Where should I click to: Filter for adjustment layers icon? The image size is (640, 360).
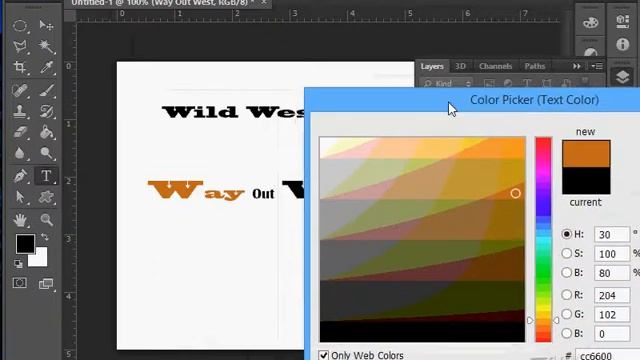click(x=508, y=84)
